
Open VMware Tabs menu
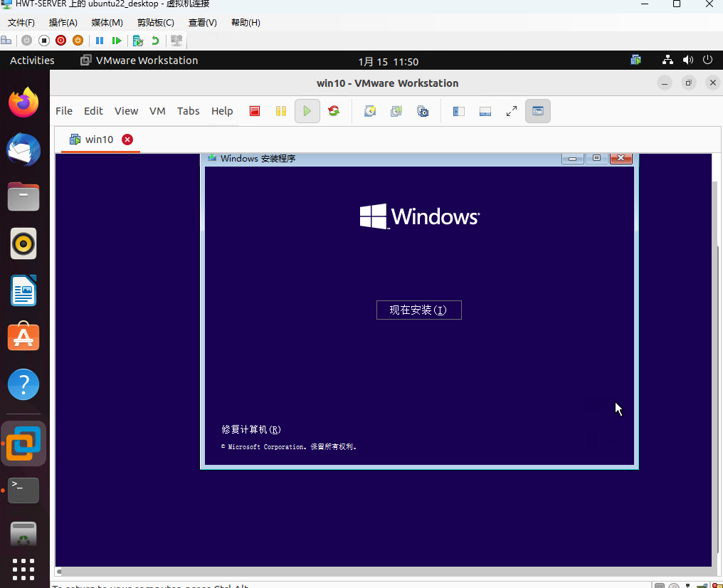(x=188, y=111)
